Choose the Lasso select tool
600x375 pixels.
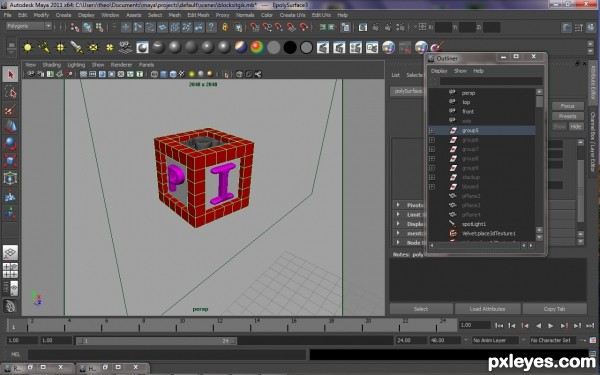(10, 92)
